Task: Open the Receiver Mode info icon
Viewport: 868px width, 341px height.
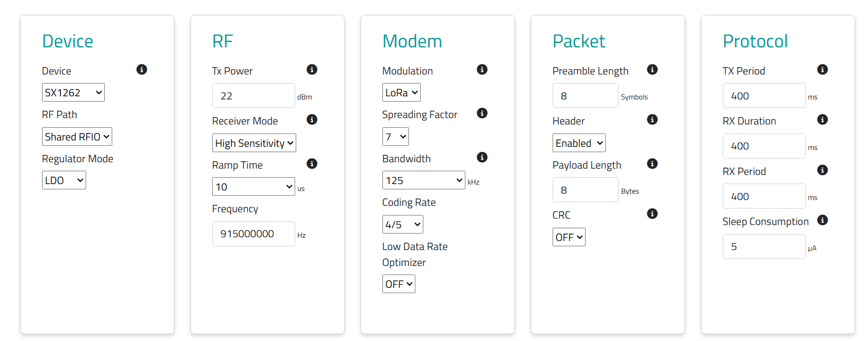Action: (312, 120)
